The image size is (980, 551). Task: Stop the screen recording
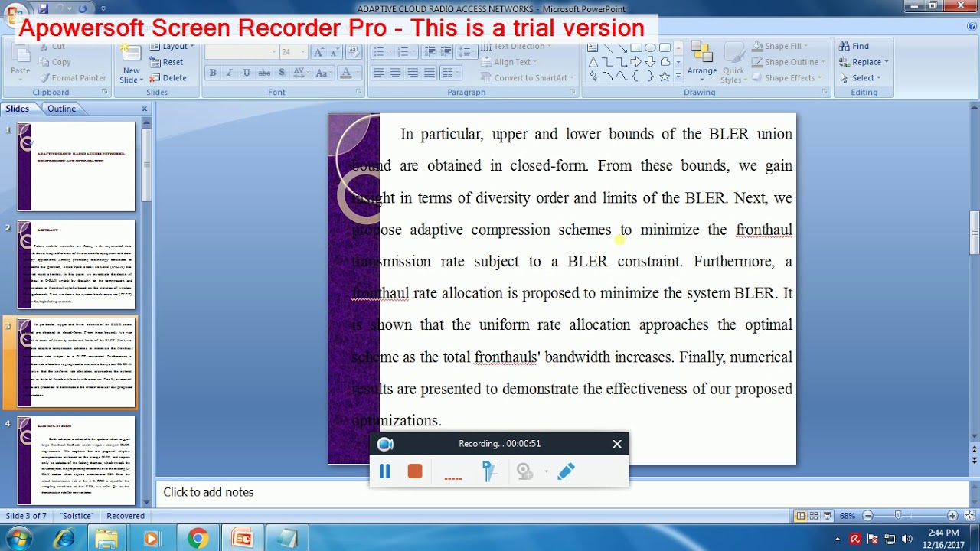[x=415, y=471]
